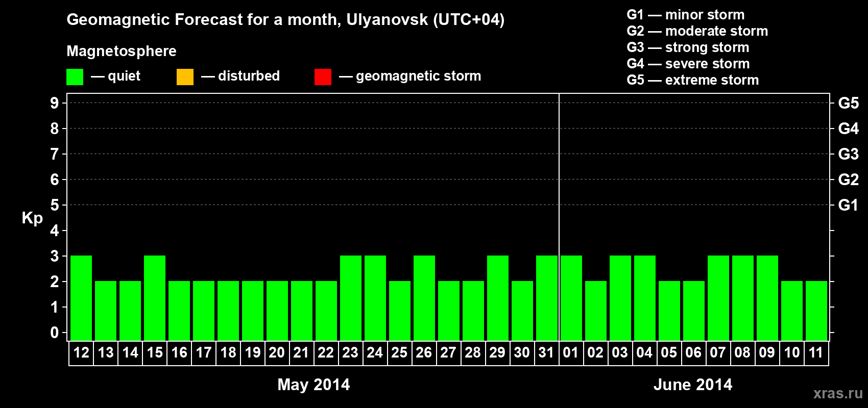This screenshot has width=868, height=408.
Task: Click date label 02 in June
Action: (596, 352)
